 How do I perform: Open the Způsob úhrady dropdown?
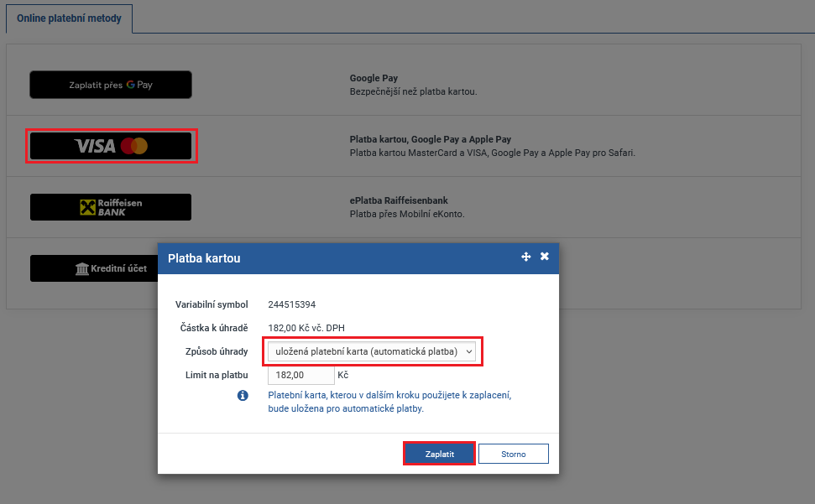tap(372, 351)
